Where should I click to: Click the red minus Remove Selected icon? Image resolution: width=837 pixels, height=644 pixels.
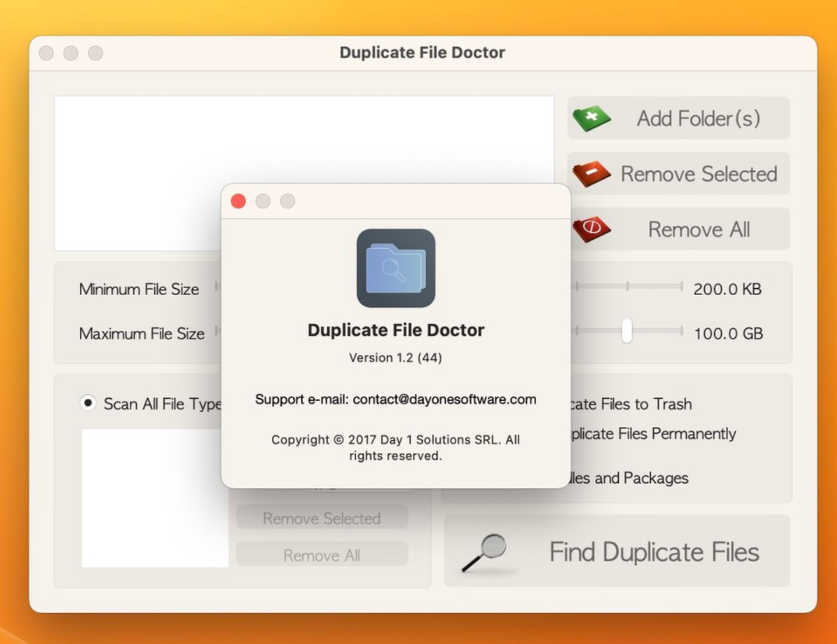(591, 174)
